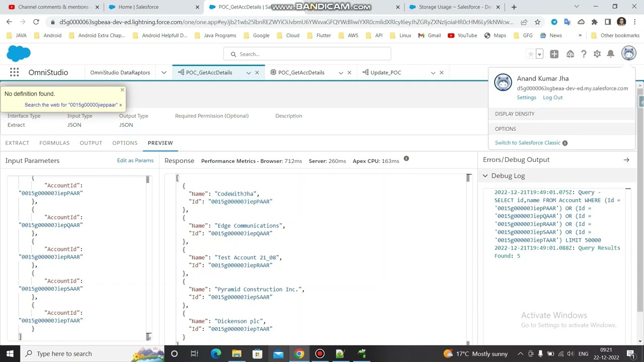Open Microsoft Edge from the taskbar
The width and height of the screenshot is (644, 362).
coord(216,353)
